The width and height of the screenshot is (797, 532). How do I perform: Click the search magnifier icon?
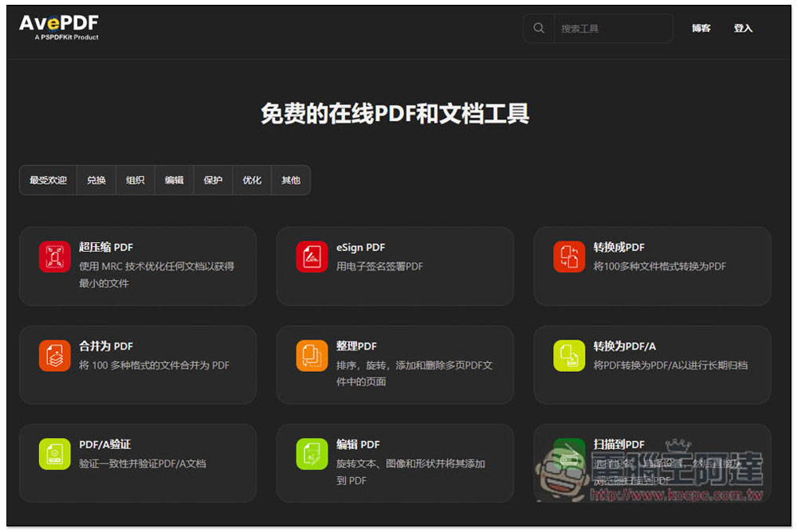click(x=539, y=28)
